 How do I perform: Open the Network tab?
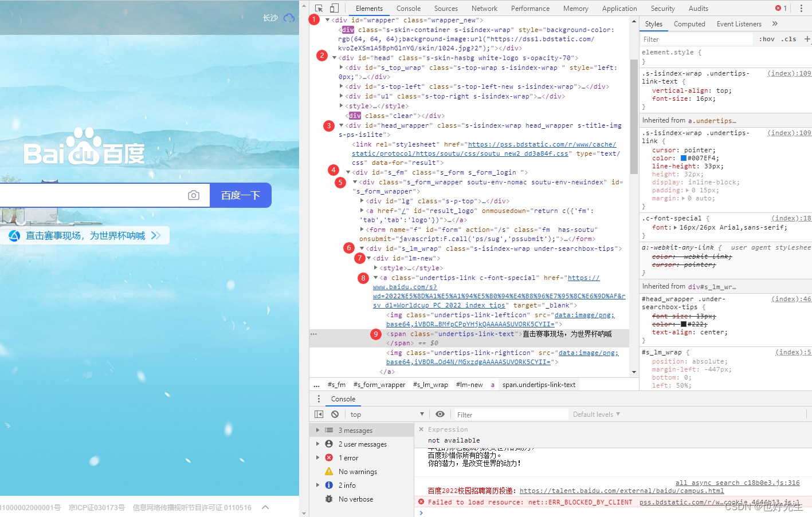coord(485,8)
